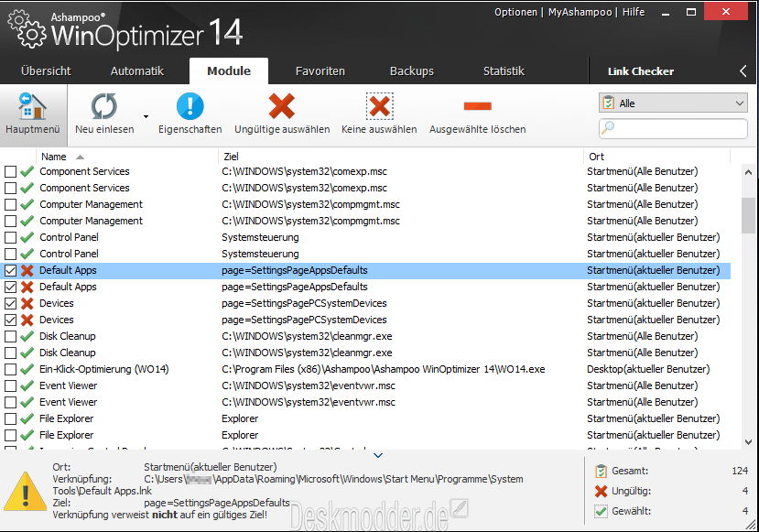The image size is (759, 532).
Task: Click the vertical scrollbar thumb
Action: 748,216
